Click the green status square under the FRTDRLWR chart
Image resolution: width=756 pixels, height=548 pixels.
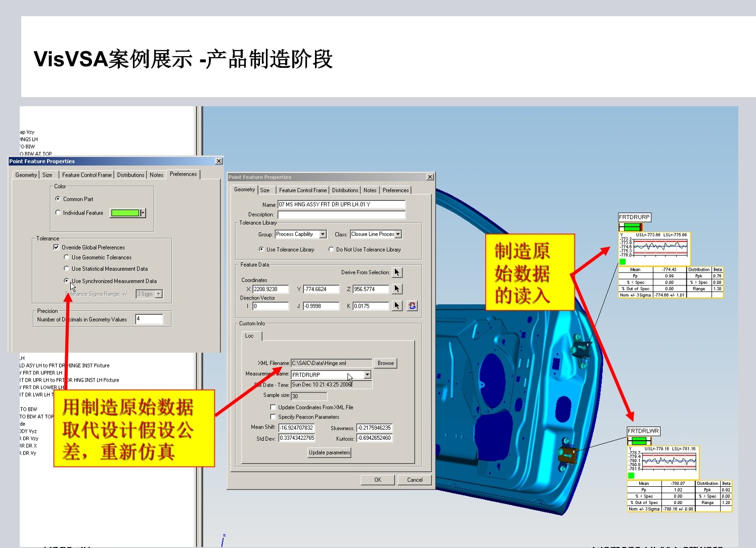point(631,475)
